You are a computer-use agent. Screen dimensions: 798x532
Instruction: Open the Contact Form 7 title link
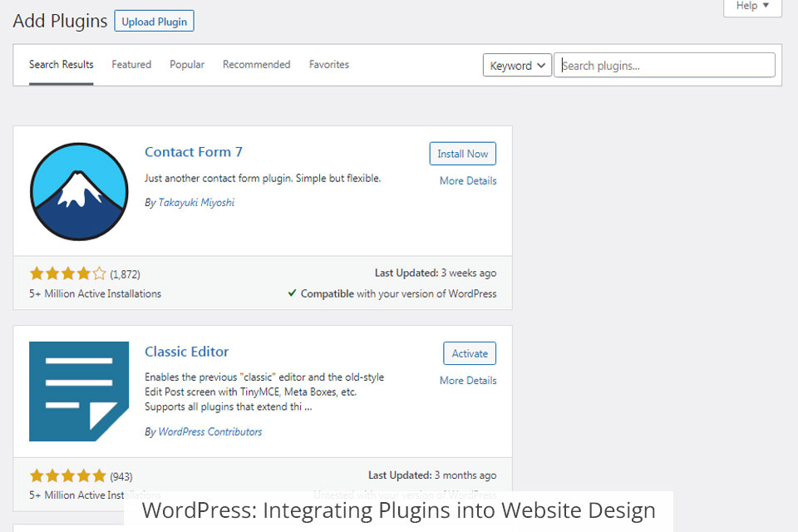(194, 152)
